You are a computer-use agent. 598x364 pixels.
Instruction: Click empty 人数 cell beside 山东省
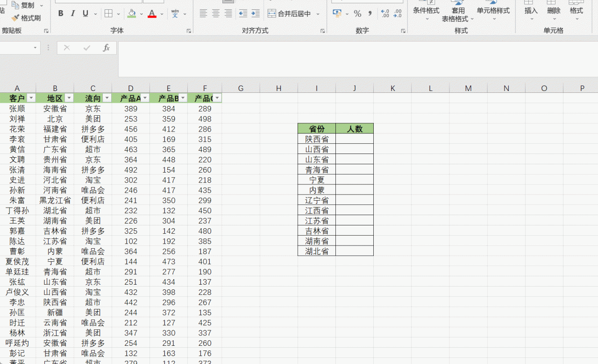tap(355, 160)
